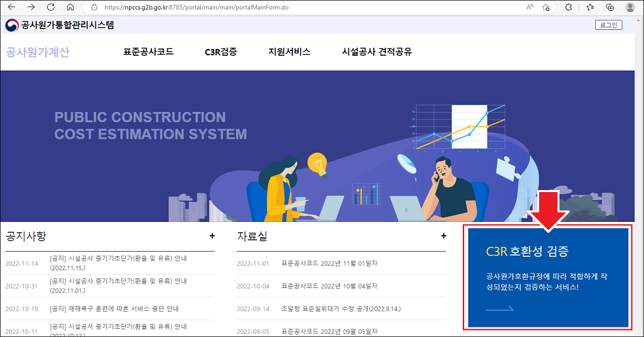Open the C3R검증 menu
The width and height of the screenshot is (644, 337).
[221, 52]
